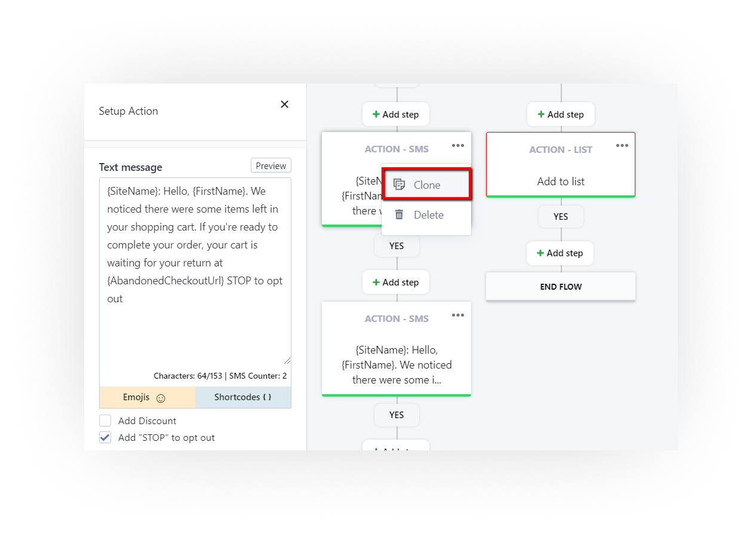Close the Setup Action panel
Image resolution: width=756 pixels, height=534 pixels.
pos(284,105)
